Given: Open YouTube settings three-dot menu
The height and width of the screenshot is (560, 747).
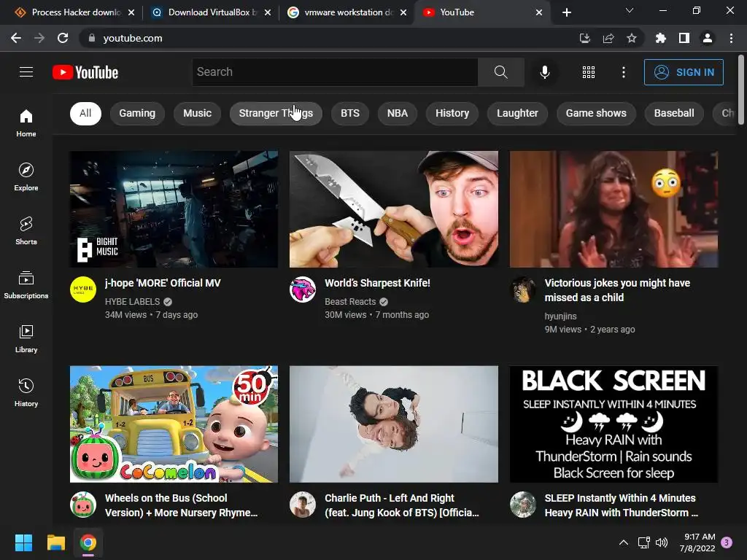Looking at the screenshot, I should [x=623, y=72].
